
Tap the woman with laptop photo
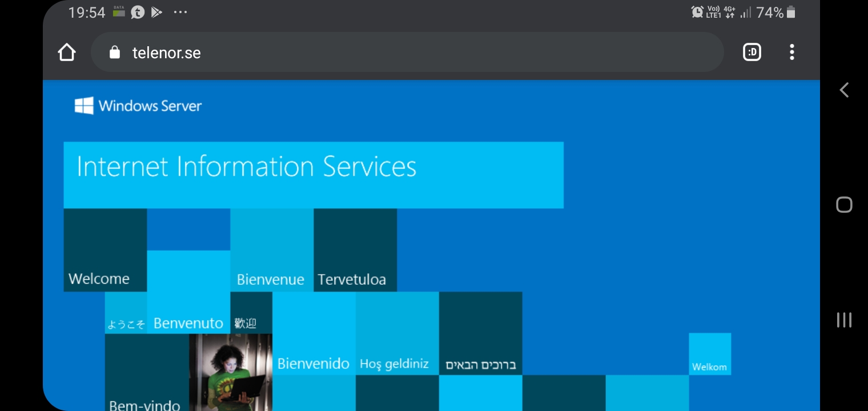click(231, 372)
